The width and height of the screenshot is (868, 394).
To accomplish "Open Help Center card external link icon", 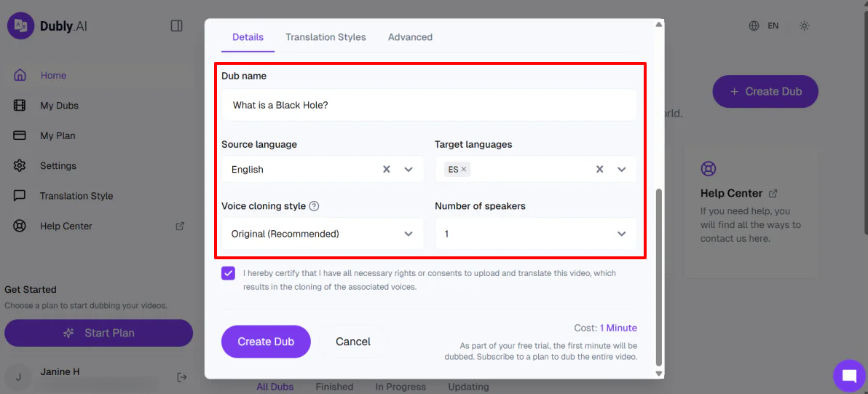I will (x=773, y=194).
